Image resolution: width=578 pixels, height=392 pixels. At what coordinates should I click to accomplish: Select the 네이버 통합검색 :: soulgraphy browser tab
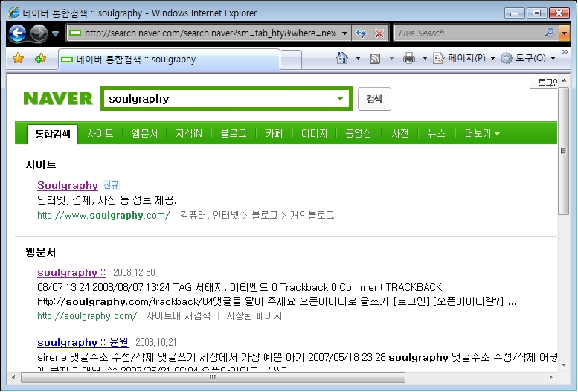click(169, 60)
